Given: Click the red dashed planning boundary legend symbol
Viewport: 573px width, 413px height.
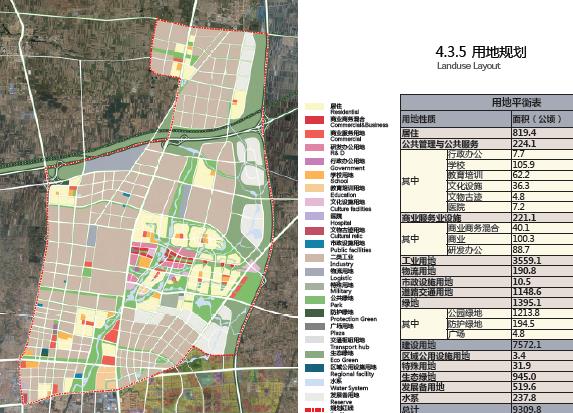Looking at the screenshot, I should point(315,410).
